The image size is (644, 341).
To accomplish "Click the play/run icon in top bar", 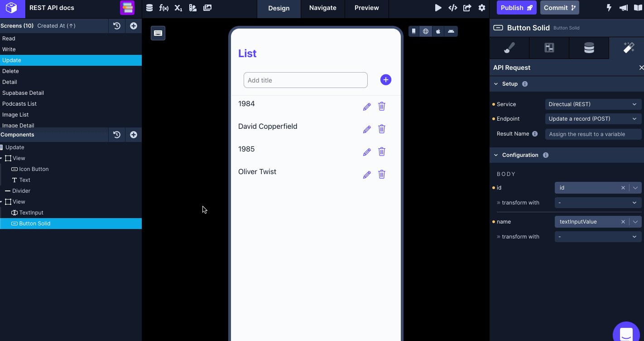I will click(438, 8).
